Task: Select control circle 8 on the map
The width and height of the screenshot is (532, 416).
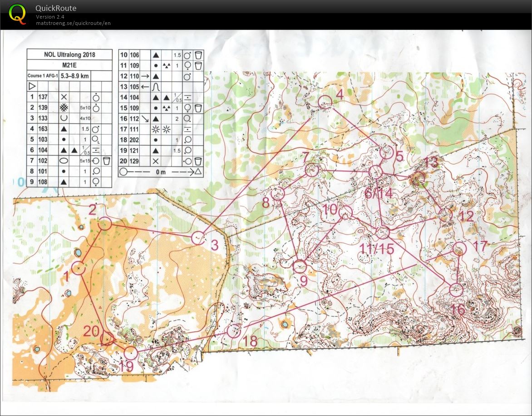Action: tap(278, 194)
